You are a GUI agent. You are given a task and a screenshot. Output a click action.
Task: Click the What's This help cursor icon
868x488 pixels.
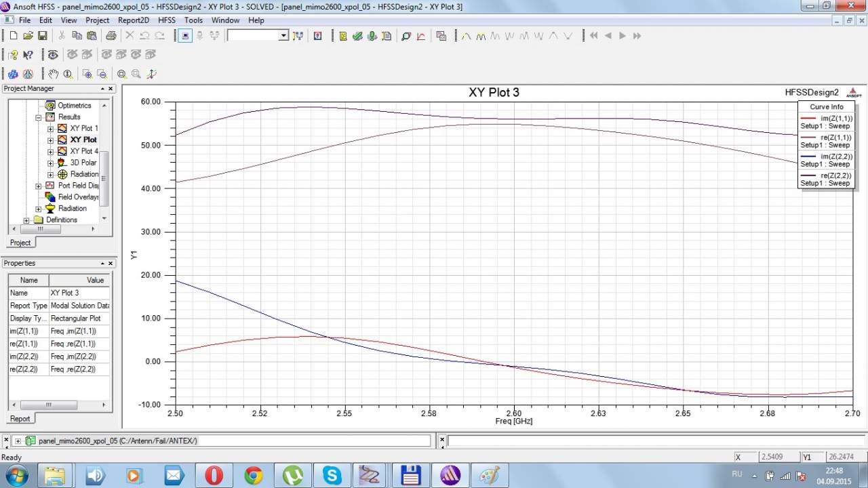tap(28, 55)
